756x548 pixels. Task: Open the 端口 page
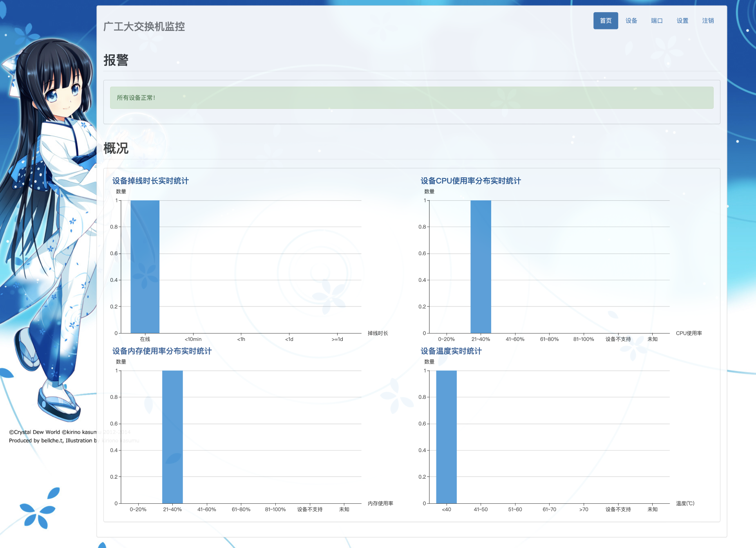click(x=657, y=21)
